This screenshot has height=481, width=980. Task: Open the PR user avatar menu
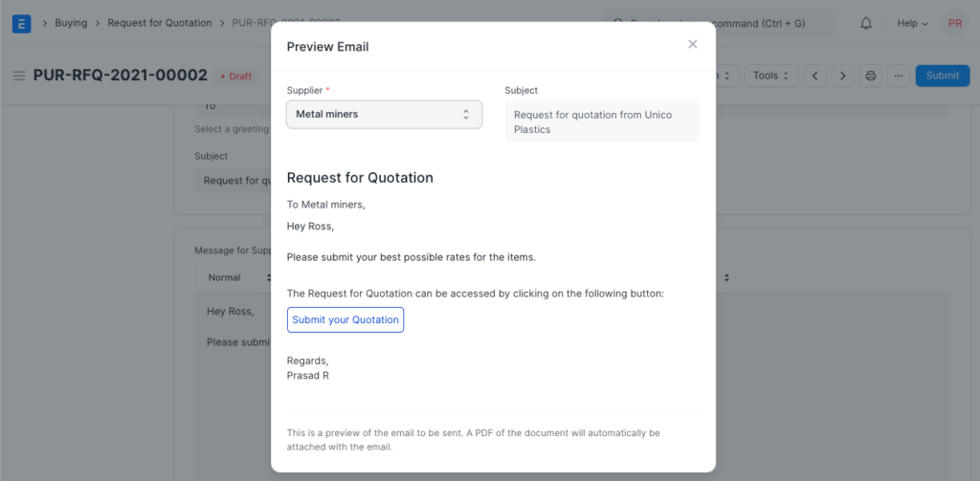[954, 23]
